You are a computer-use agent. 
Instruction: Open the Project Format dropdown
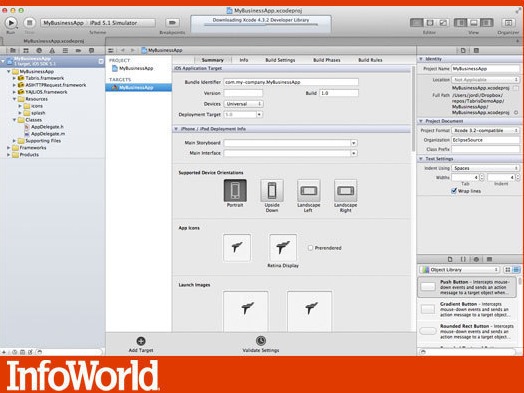(486, 130)
